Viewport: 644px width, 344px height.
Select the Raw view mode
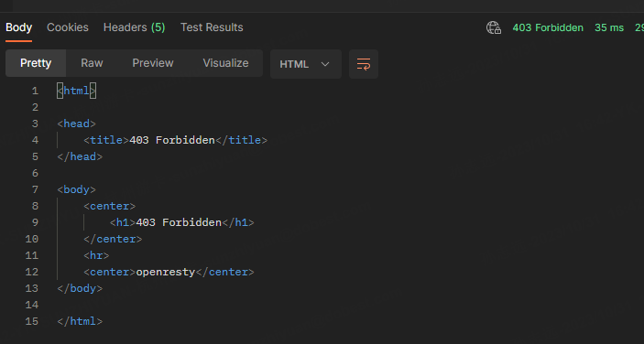click(92, 63)
